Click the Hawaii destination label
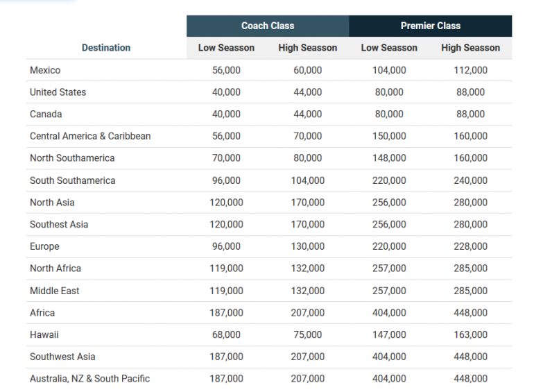 [x=44, y=334]
